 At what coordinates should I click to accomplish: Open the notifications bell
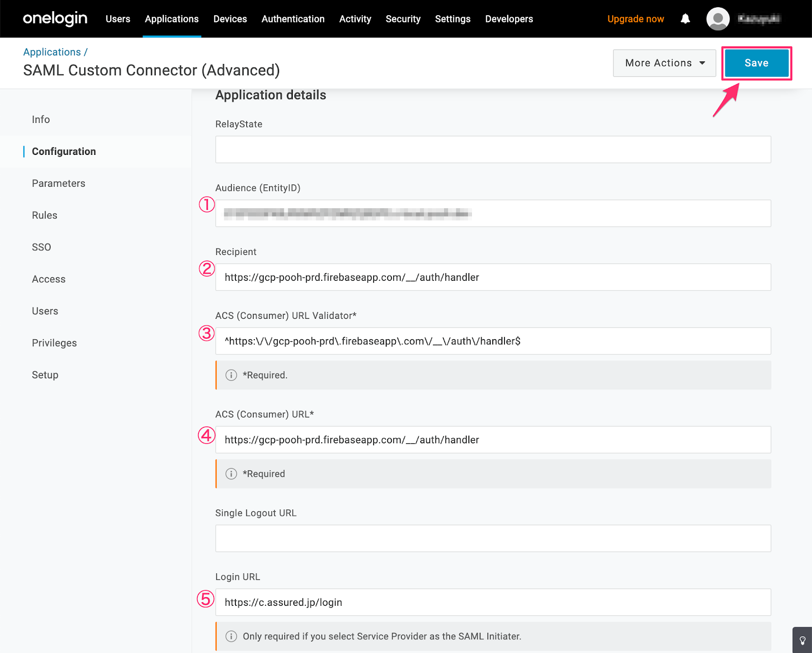[x=685, y=19]
